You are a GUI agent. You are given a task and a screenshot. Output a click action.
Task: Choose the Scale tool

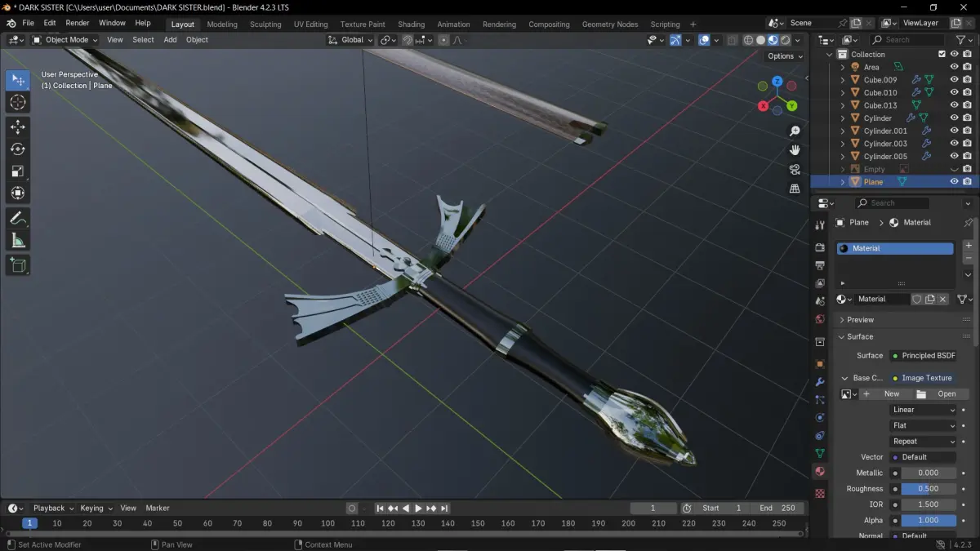pyautogui.click(x=18, y=171)
